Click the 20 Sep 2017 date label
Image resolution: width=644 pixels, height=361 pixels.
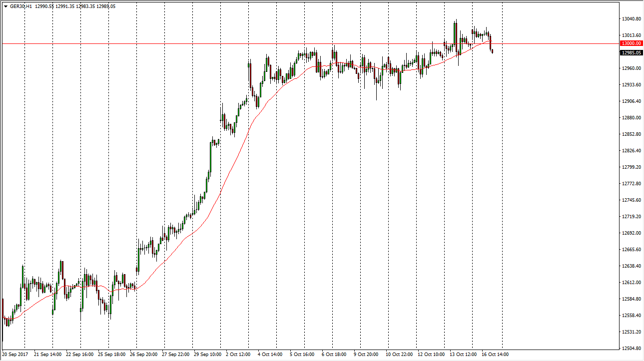15,355
